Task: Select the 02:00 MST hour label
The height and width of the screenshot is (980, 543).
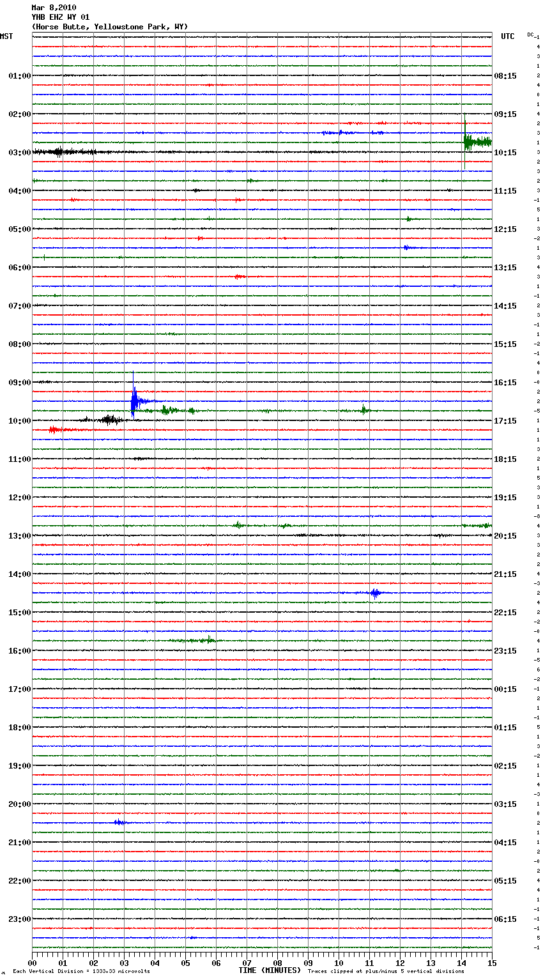Action: tap(20, 114)
